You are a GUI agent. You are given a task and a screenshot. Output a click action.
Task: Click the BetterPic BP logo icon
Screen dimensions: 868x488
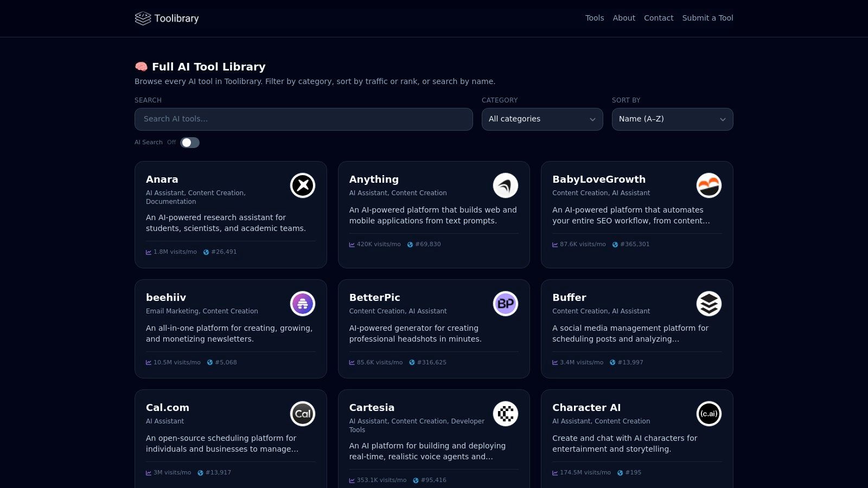coord(506,304)
